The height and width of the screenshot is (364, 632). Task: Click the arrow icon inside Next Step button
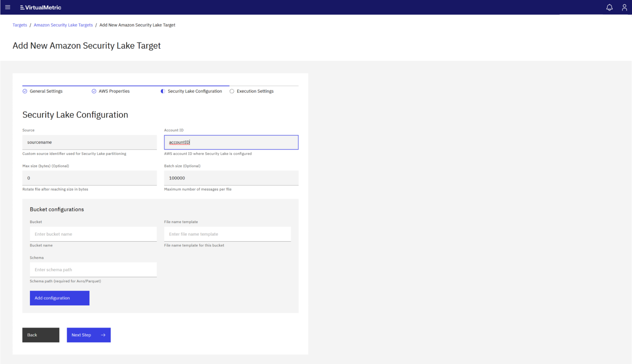click(x=103, y=335)
